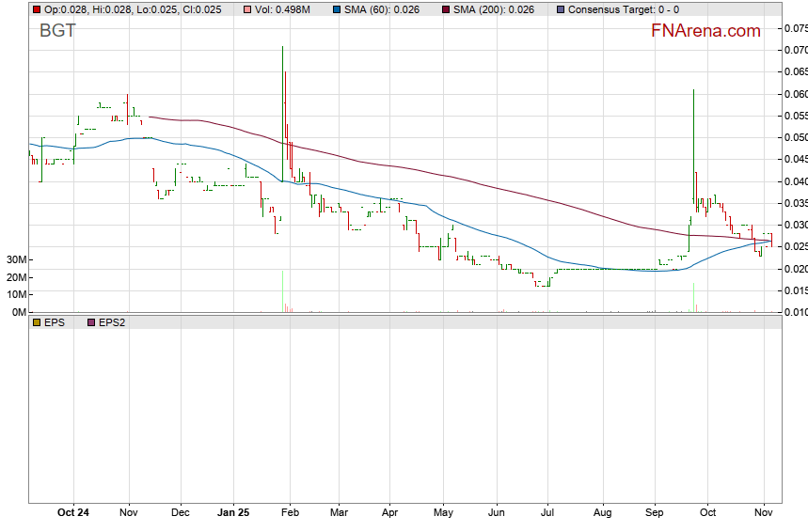Click the red OHLC price legend swatch
This screenshot has height=532, width=808.
37,9
